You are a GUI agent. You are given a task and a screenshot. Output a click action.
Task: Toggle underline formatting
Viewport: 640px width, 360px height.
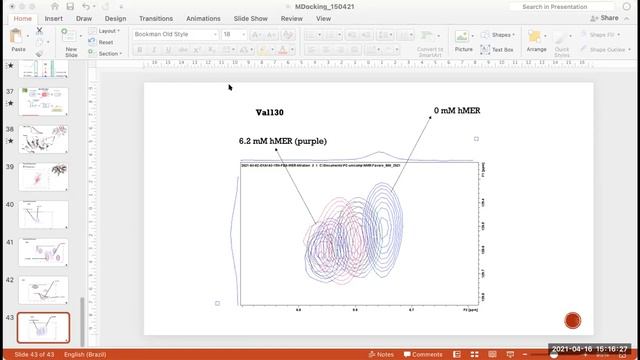click(168, 50)
